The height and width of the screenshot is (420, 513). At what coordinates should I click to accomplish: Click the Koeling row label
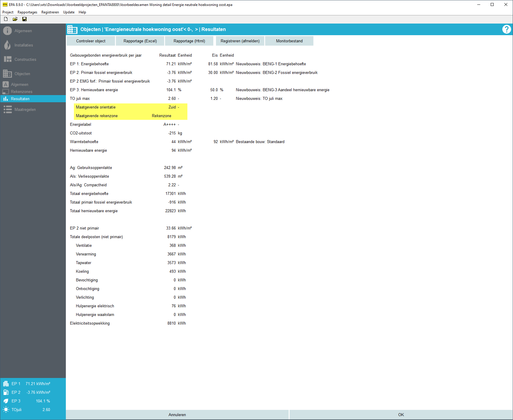click(82, 271)
